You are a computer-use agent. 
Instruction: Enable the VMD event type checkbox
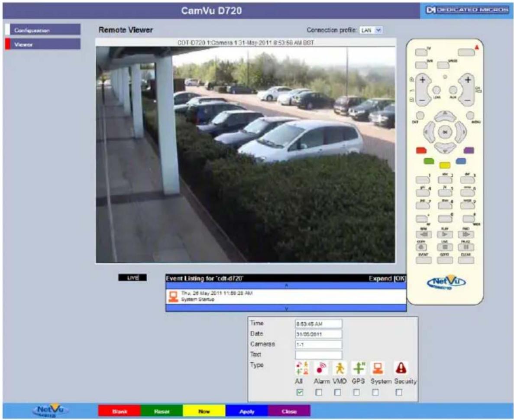point(337,392)
